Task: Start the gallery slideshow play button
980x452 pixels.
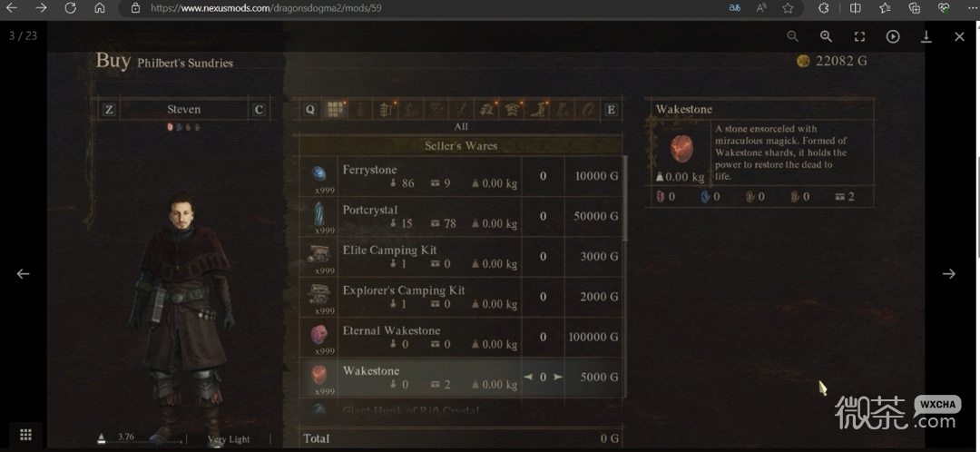Action: [x=893, y=36]
